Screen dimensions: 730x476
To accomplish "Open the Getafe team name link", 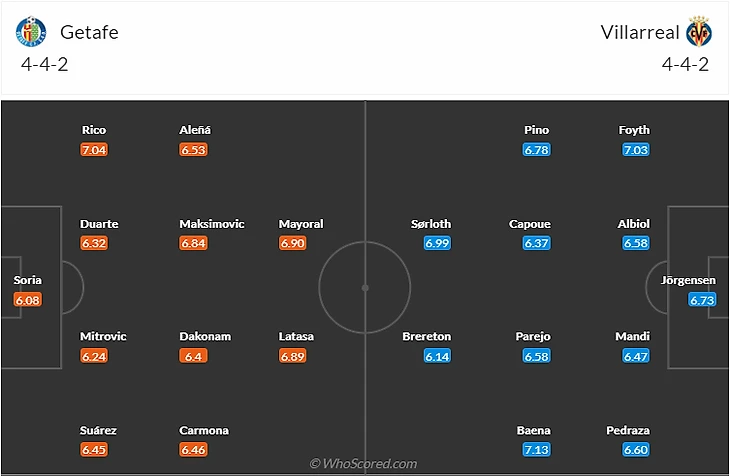I will pos(89,32).
